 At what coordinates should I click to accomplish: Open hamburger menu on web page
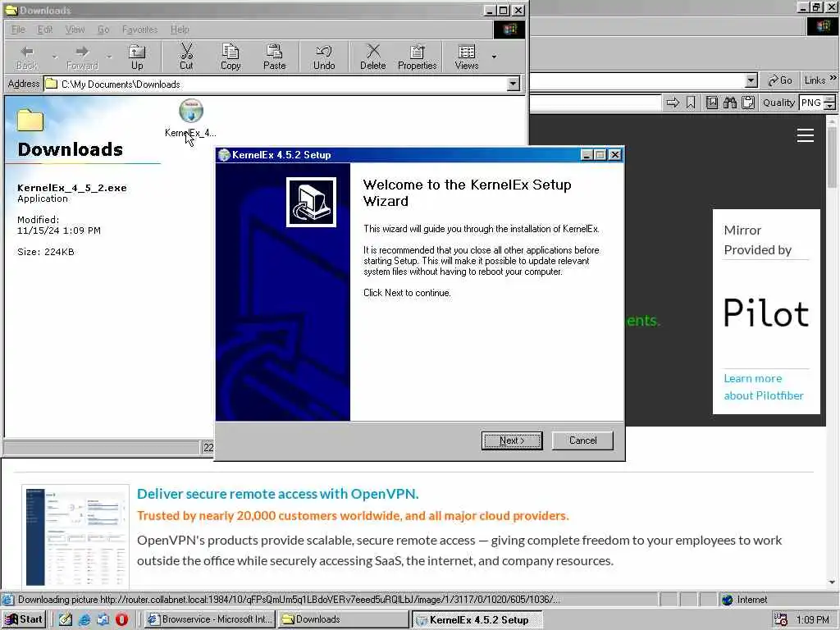[806, 135]
